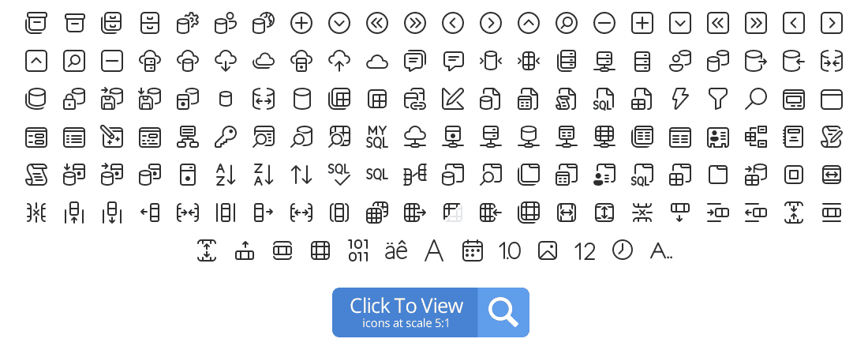Click the key icon

point(226,137)
